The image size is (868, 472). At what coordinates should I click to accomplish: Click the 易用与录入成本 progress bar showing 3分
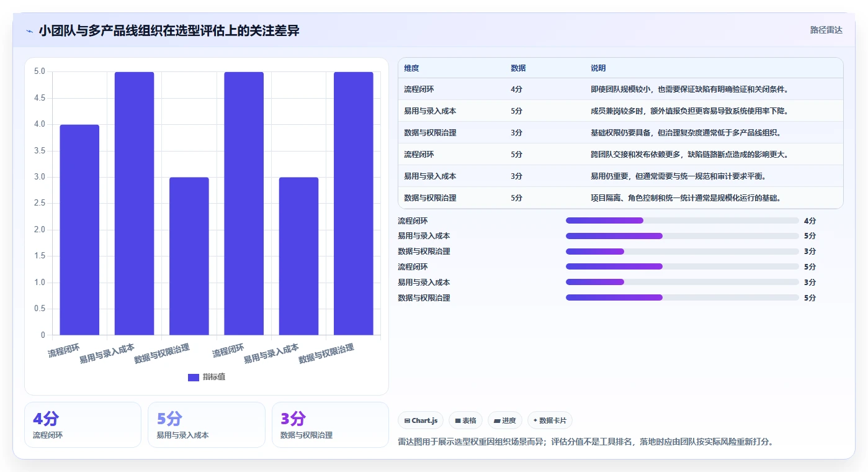(x=682, y=282)
